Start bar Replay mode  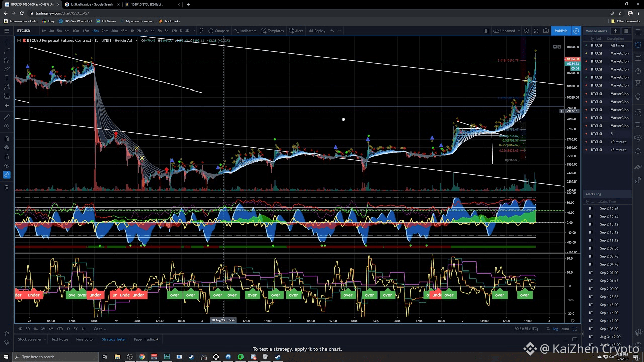click(x=317, y=31)
